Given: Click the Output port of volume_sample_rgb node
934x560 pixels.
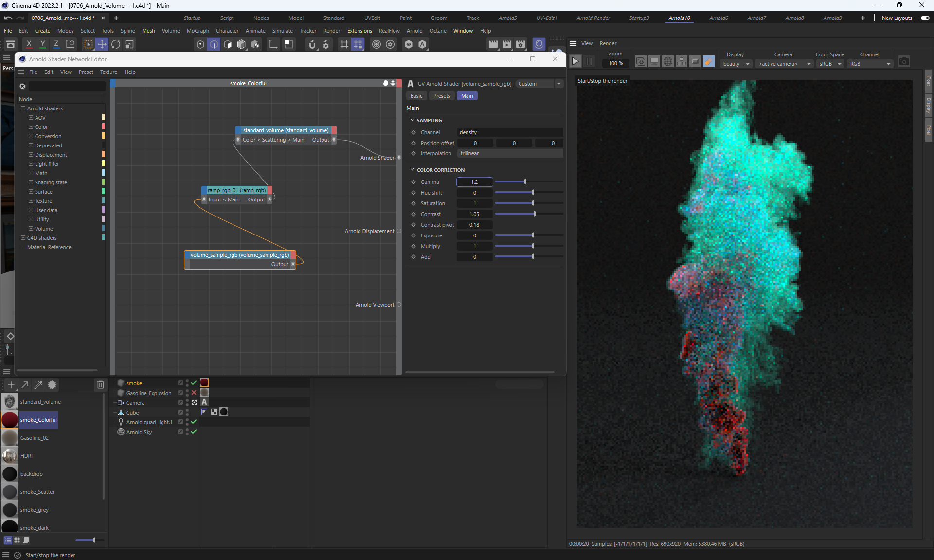Looking at the screenshot, I should pos(293,264).
